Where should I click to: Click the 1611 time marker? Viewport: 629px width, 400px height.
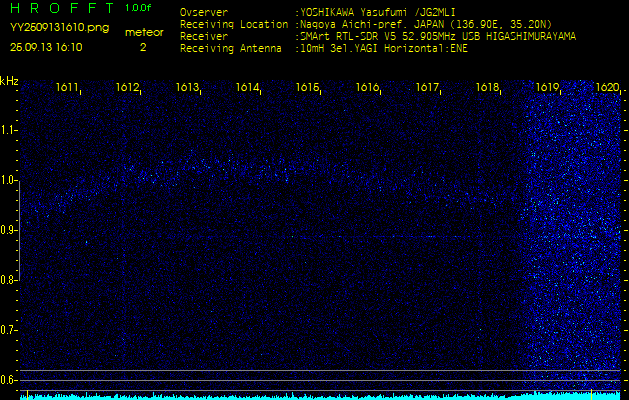(x=68, y=88)
